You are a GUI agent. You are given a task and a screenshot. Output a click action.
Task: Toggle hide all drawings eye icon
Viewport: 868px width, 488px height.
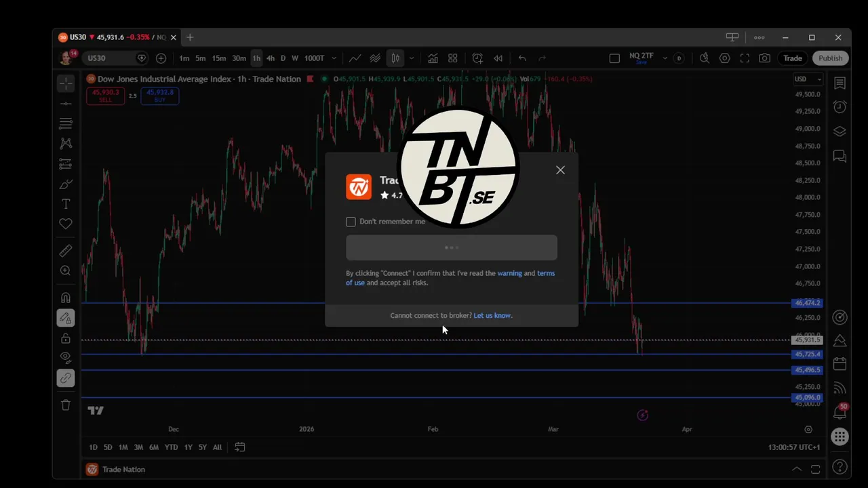click(66, 357)
